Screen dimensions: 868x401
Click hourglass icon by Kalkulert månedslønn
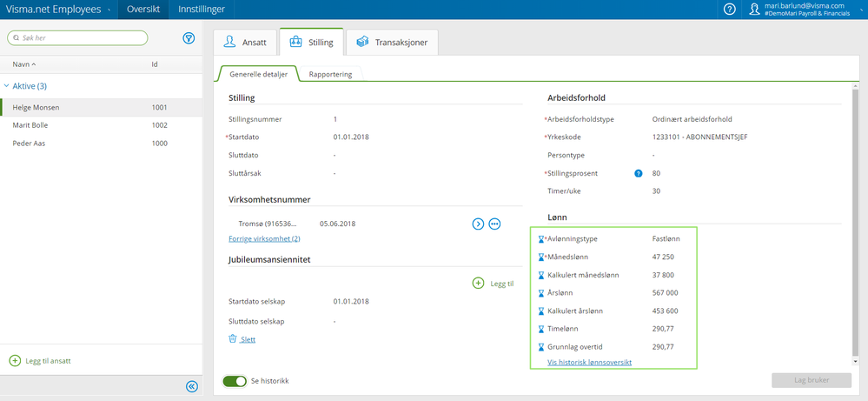point(541,275)
